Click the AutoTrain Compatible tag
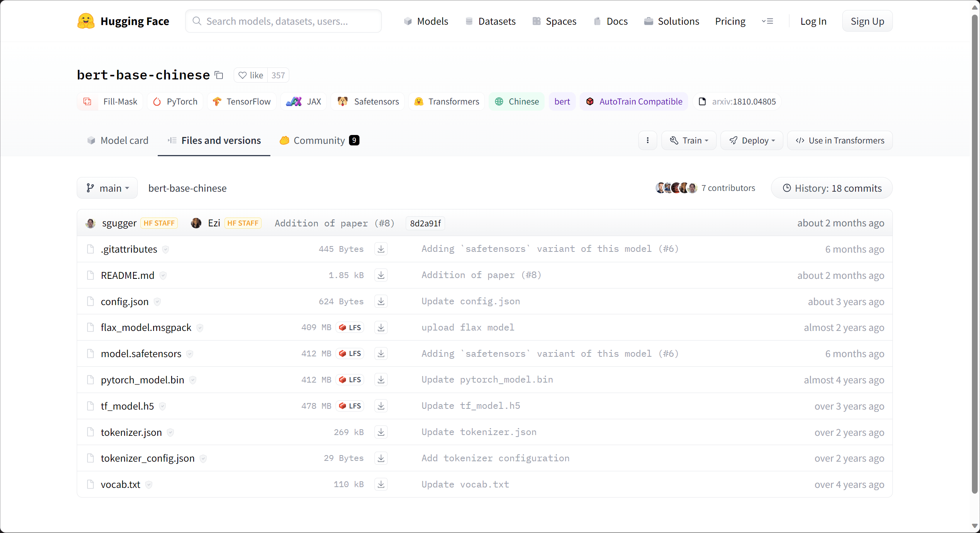This screenshot has width=980, height=533. [x=634, y=101]
